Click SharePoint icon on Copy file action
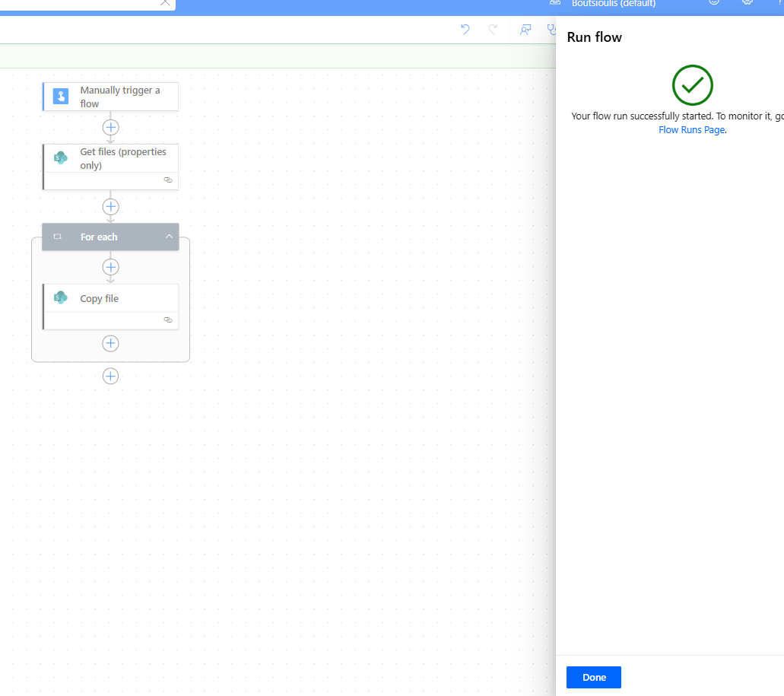This screenshot has height=696, width=784. 60,298
